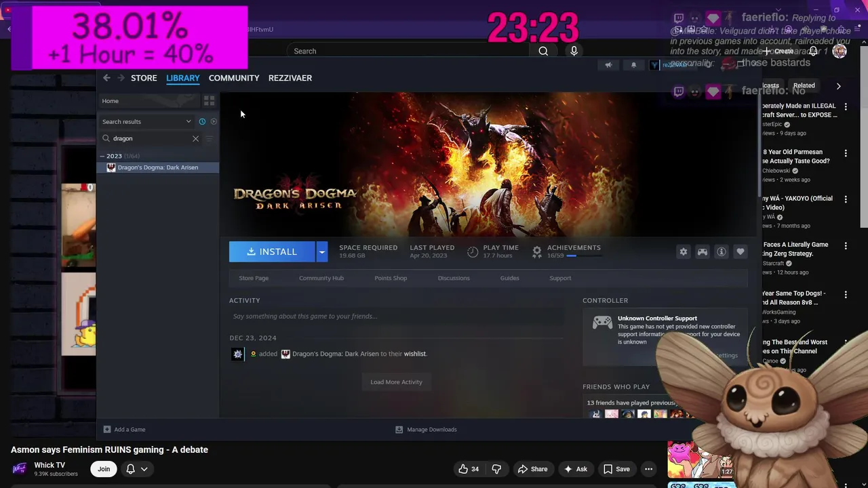Open advanced filter options beside search
Image resolution: width=868 pixels, height=488 pixels.
tap(210, 138)
